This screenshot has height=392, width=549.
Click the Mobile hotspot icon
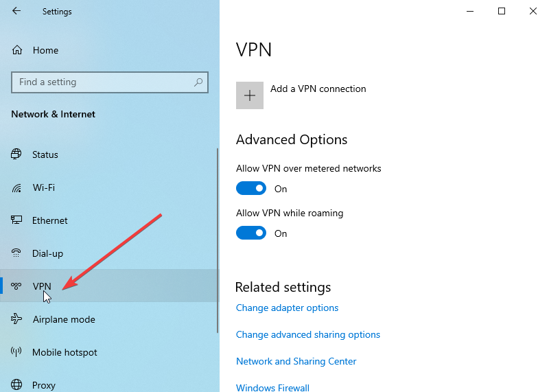click(17, 352)
